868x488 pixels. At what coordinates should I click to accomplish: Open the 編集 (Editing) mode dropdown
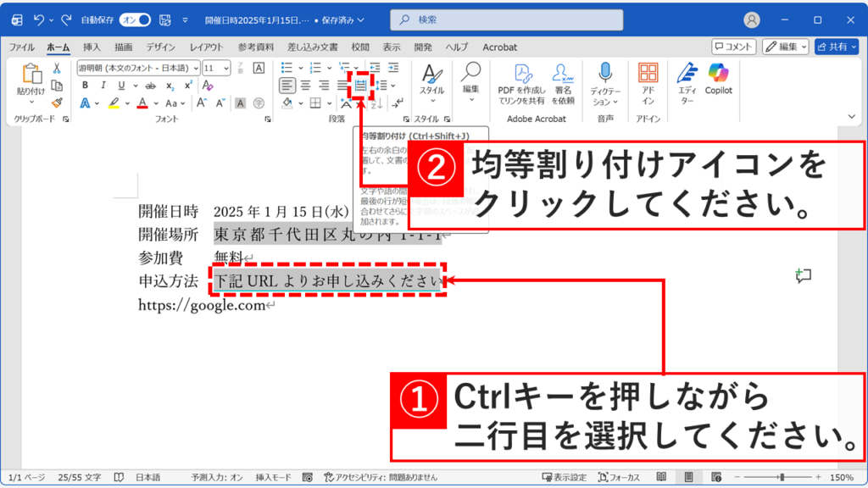[784, 46]
